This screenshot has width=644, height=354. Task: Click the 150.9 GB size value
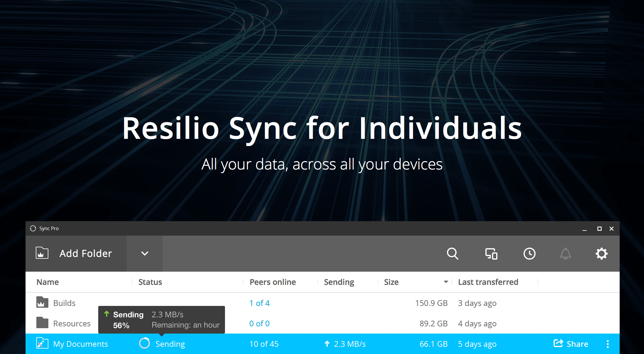[431, 303]
